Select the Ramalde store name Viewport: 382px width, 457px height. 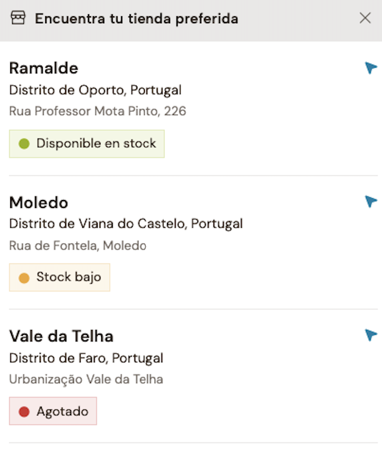coord(44,68)
